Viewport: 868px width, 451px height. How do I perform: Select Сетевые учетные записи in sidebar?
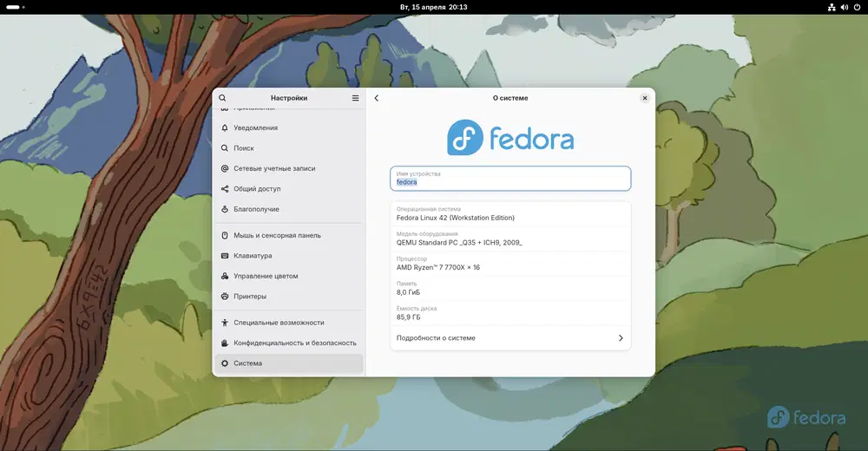tap(289, 168)
